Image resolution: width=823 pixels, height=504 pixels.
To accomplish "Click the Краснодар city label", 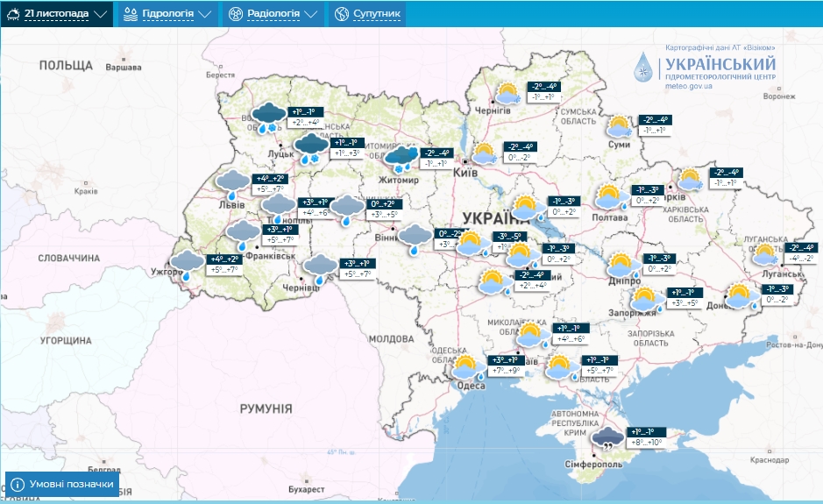I will point(770,460).
